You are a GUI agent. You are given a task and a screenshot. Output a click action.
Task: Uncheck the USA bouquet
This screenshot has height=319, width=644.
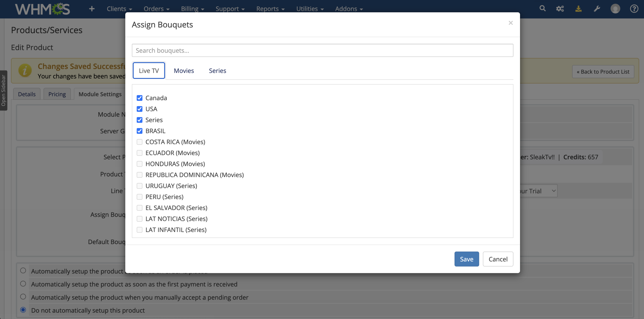click(139, 109)
